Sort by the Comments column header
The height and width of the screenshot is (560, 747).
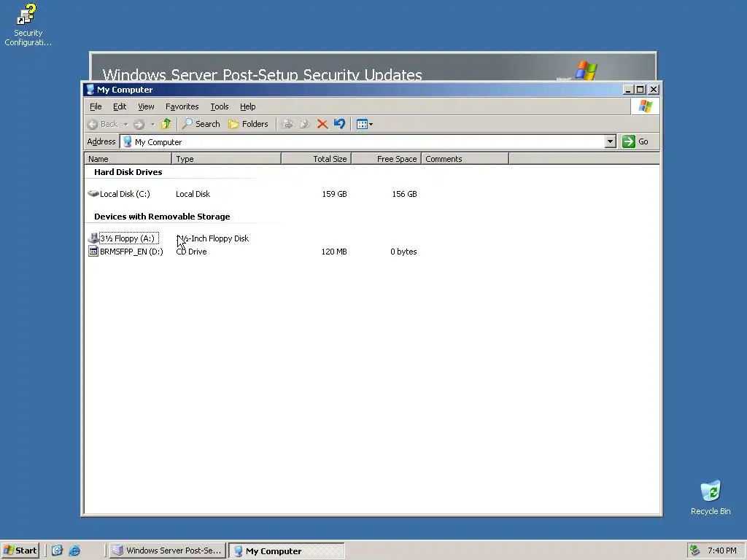(465, 158)
